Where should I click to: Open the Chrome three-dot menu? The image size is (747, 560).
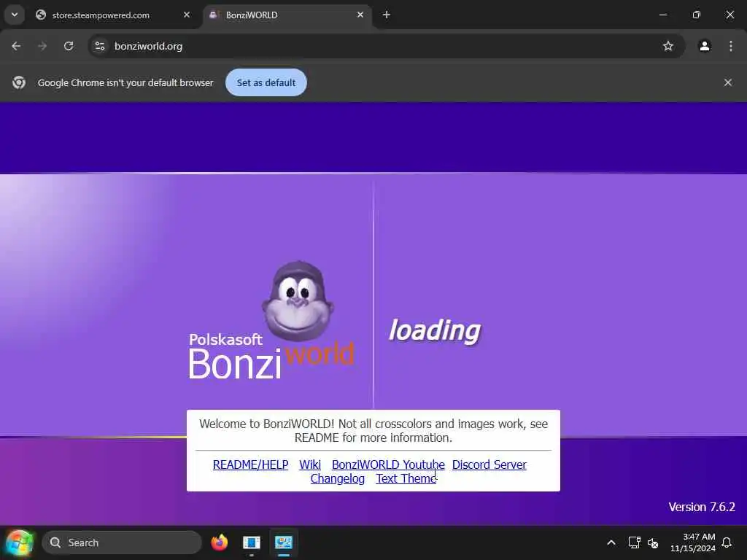[x=731, y=46]
